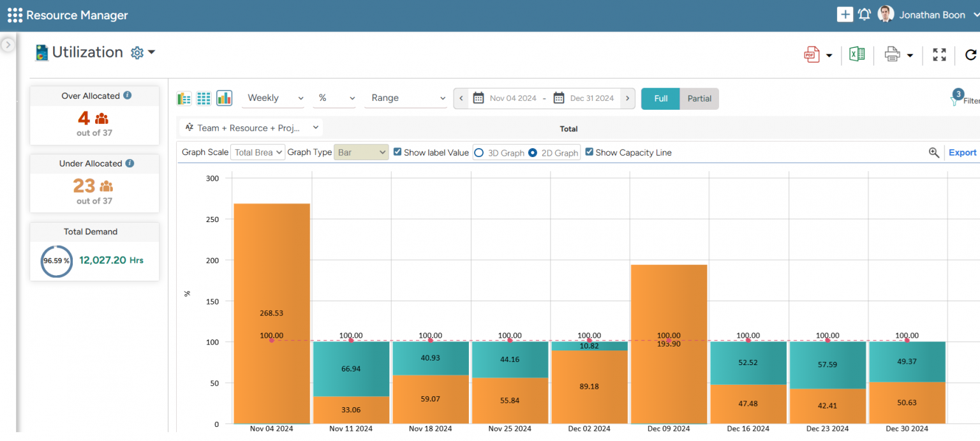Expand the view to full screen

click(939, 54)
